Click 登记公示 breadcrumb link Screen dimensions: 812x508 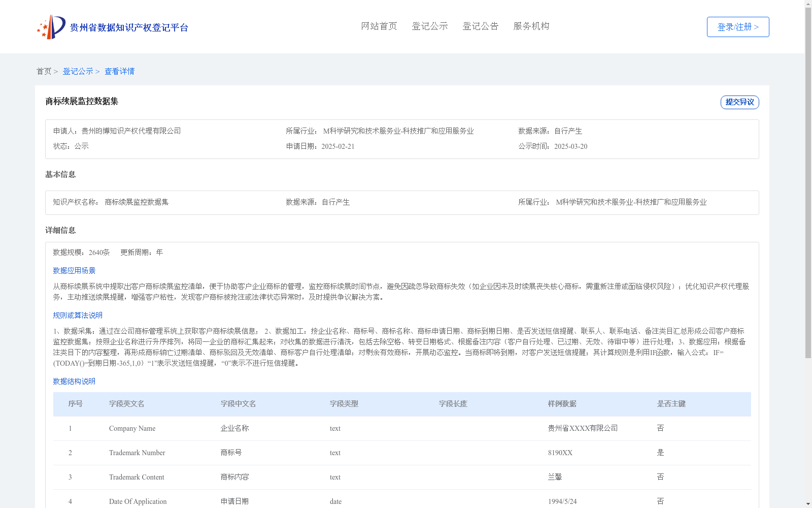[x=78, y=71]
